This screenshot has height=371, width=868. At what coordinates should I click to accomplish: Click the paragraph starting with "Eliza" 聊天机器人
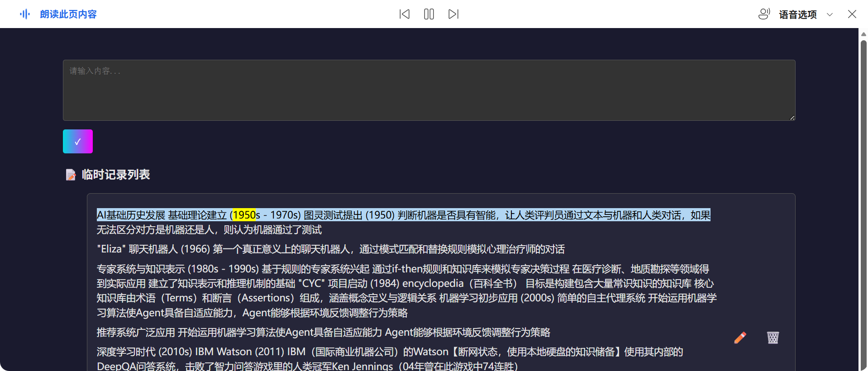click(x=331, y=249)
